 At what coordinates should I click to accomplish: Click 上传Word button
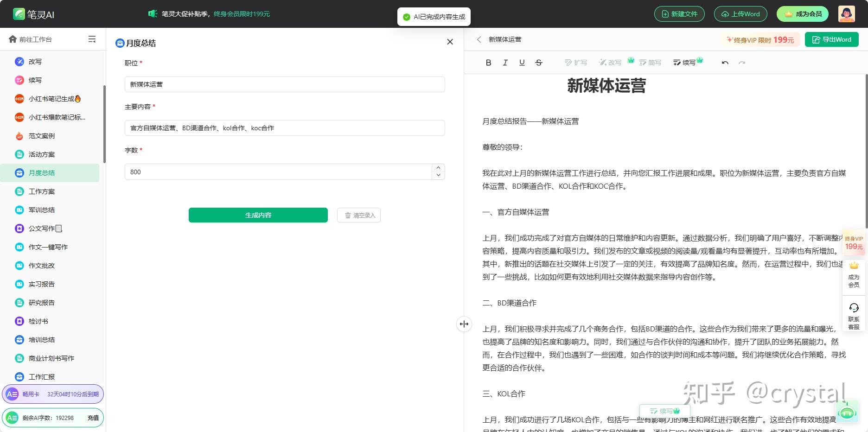(x=740, y=14)
